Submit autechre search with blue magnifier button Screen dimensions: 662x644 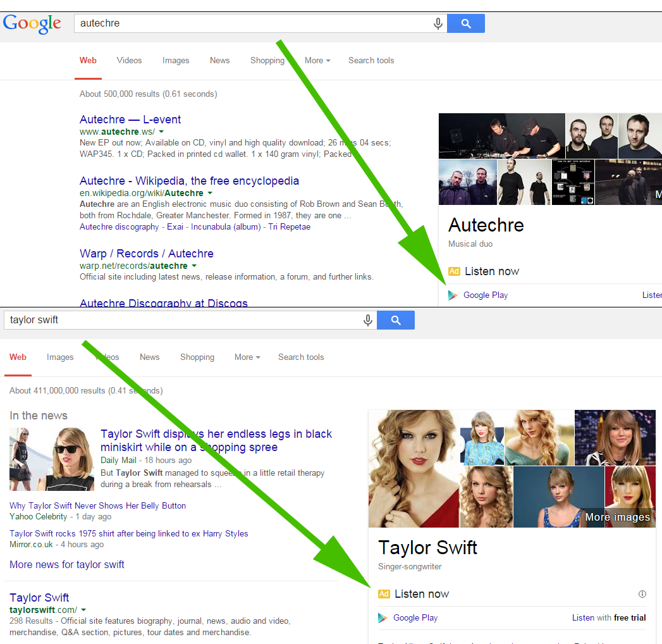pos(466,23)
